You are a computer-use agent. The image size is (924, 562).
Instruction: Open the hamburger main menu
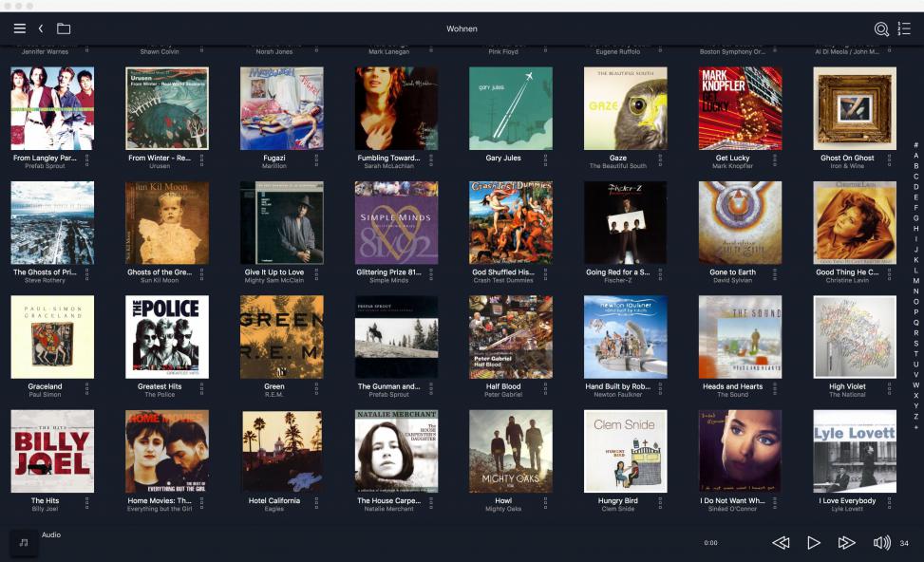click(x=19, y=28)
